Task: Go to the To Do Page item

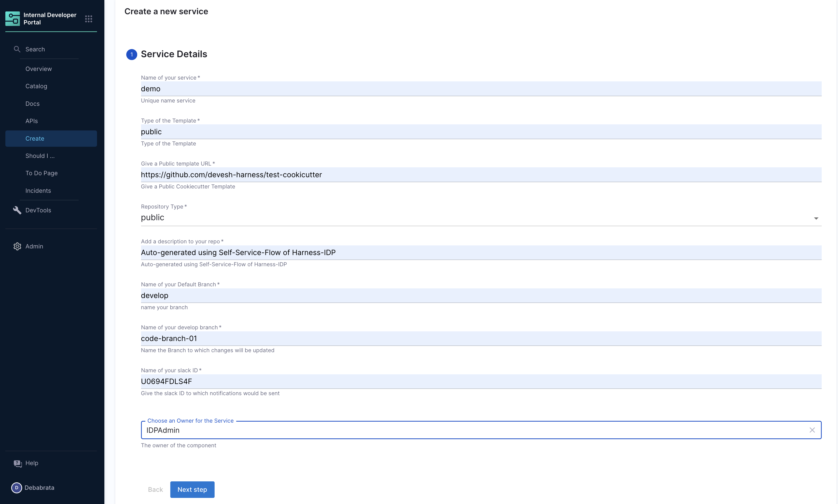Action: pyautogui.click(x=41, y=173)
